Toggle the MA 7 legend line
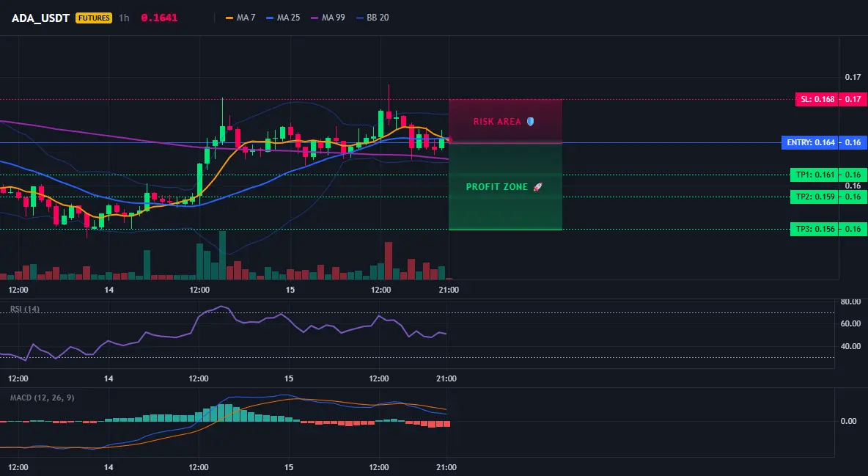 tap(240, 18)
